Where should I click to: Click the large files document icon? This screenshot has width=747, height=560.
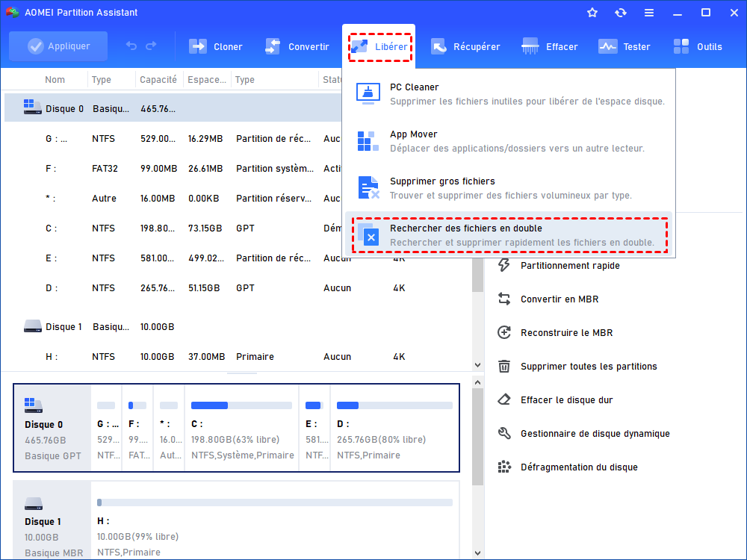368,187
